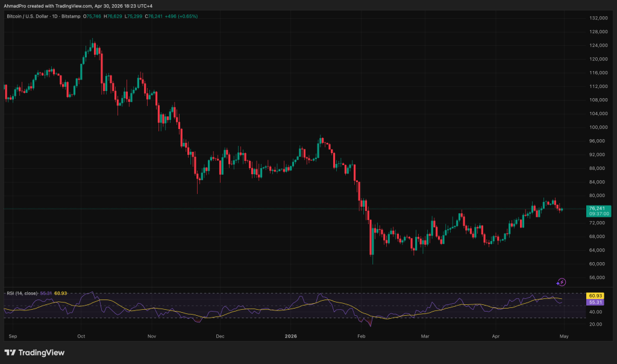
Task: Click the 100,000 price axis label
Action: pos(597,127)
